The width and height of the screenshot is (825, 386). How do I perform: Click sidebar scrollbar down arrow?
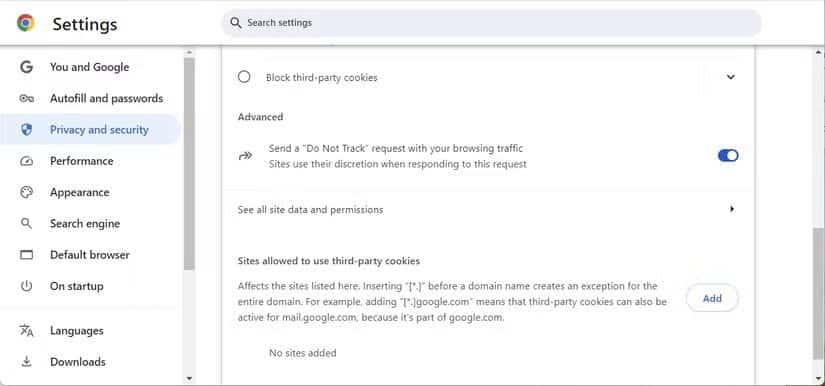coord(189,379)
